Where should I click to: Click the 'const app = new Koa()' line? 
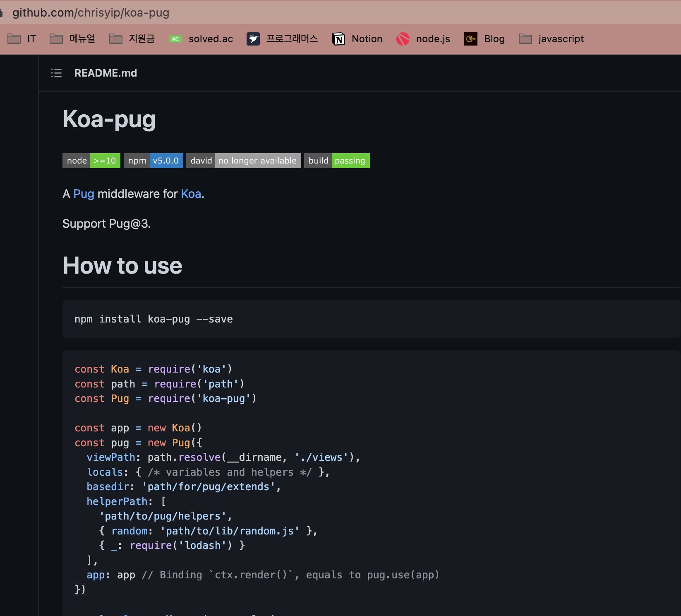point(138,428)
